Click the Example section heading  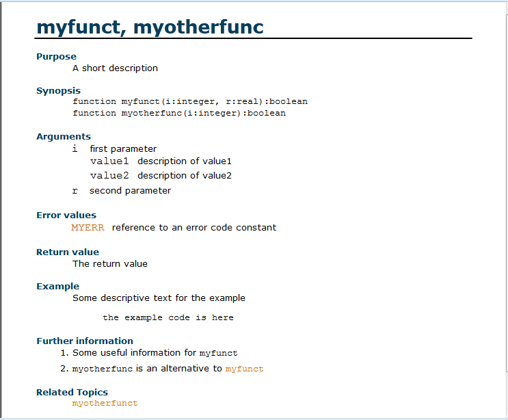click(57, 286)
